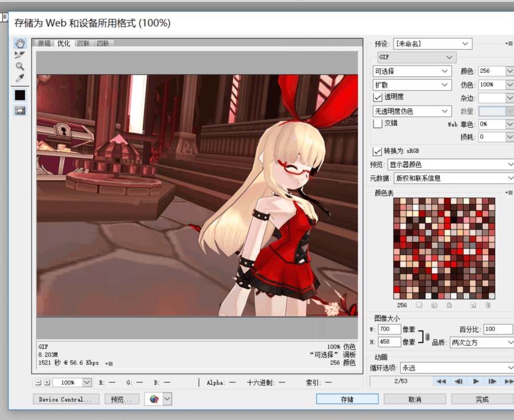Click the 完成 done button

point(482,399)
